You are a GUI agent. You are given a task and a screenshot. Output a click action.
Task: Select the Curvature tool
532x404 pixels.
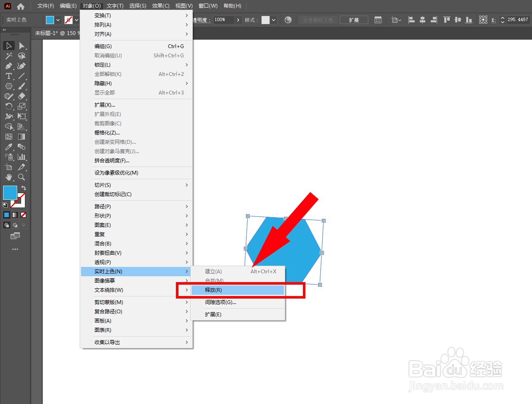[x=22, y=66]
